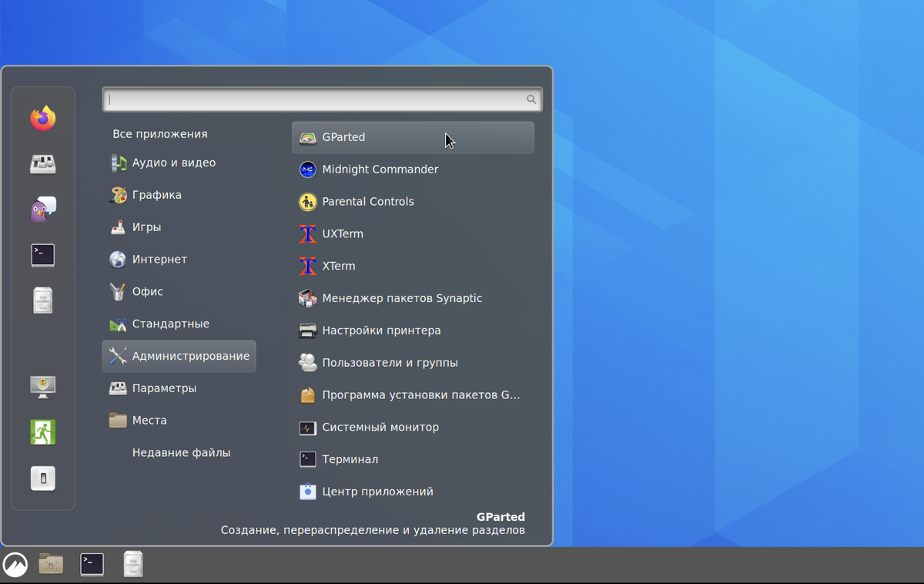Click the printer settings icon
This screenshot has height=584, width=924.
308,331
